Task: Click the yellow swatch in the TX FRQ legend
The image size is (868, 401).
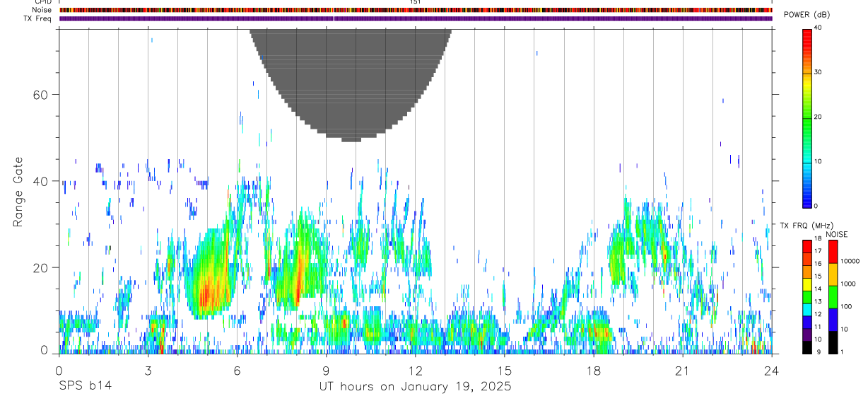Action: [x=807, y=284]
